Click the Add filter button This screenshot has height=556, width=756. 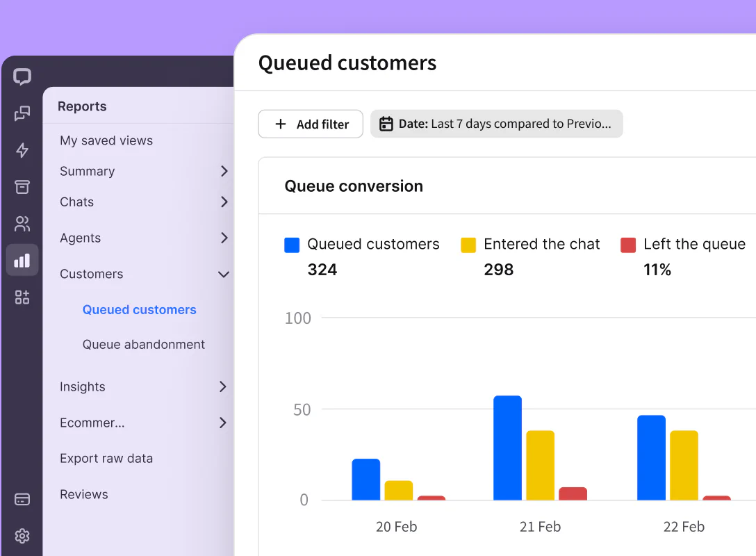pyautogui.click(x=311, y=124)
